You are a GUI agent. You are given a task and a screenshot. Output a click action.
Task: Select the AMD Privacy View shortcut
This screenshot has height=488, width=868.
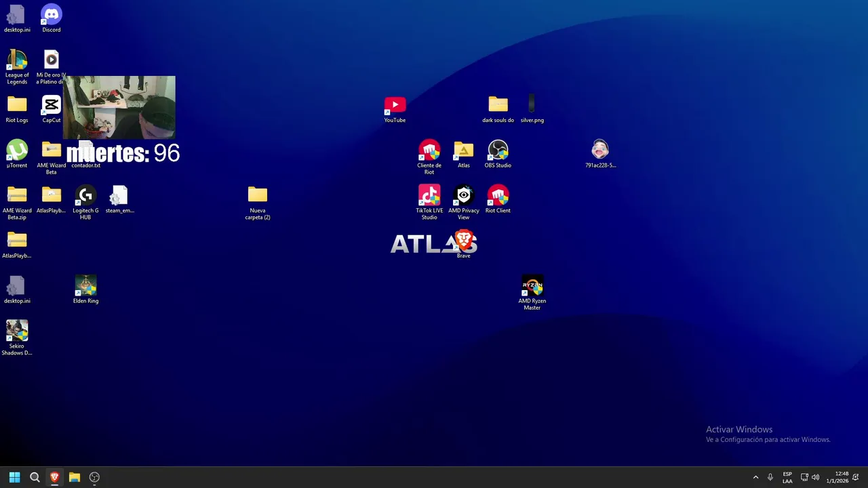point(464,203)
